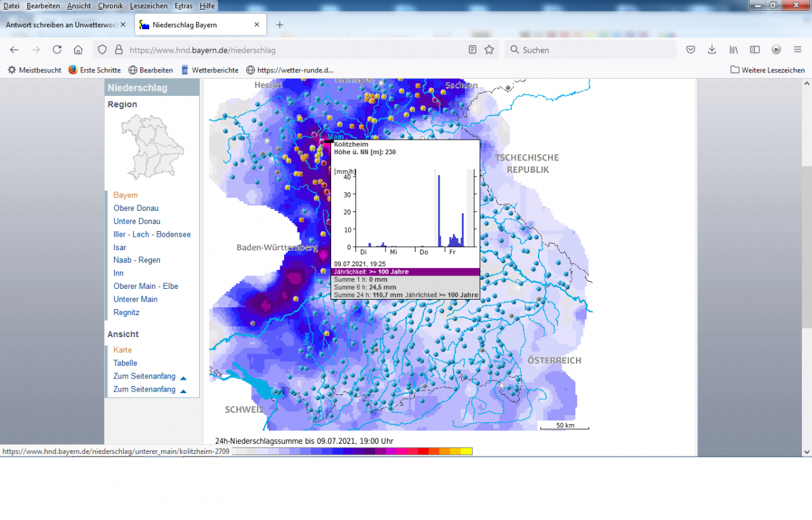Go to the browser home page

[78, 50]
